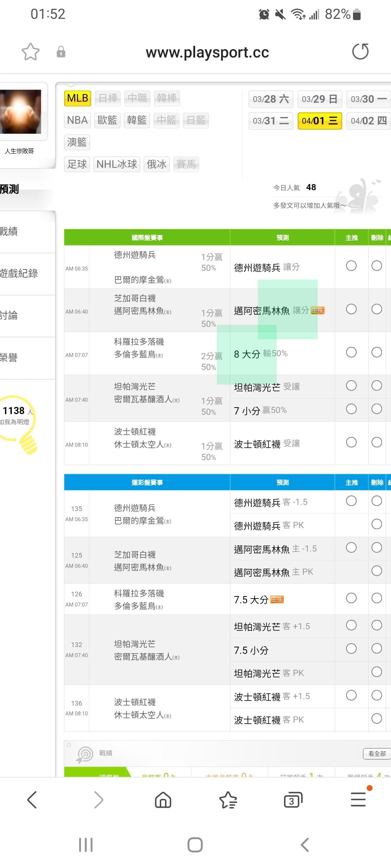Select main pick radio for 德州遊騎兵 讓分
The width and height of the screenshot is (391, 868).
351,266
